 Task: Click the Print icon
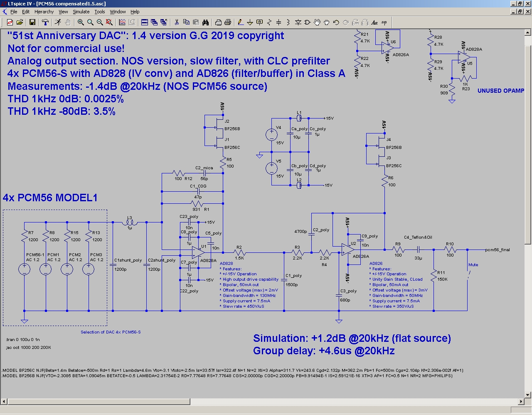(228, 22)
